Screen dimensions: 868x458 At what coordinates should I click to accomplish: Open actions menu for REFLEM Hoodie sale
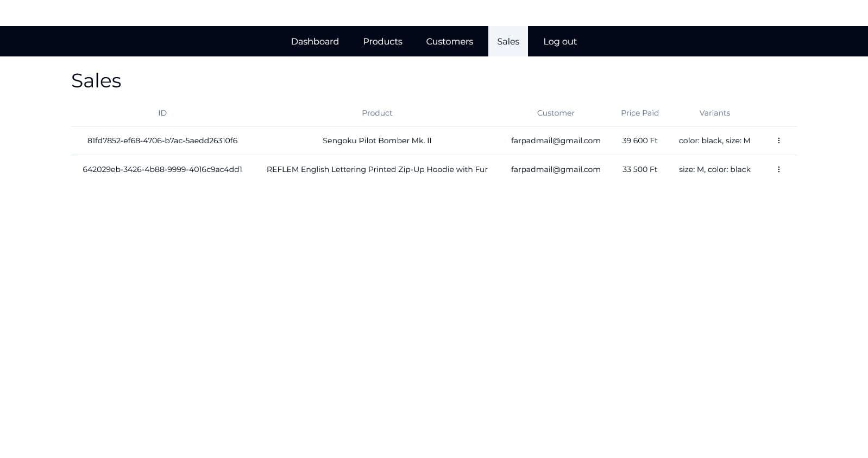tap(778, 169)
